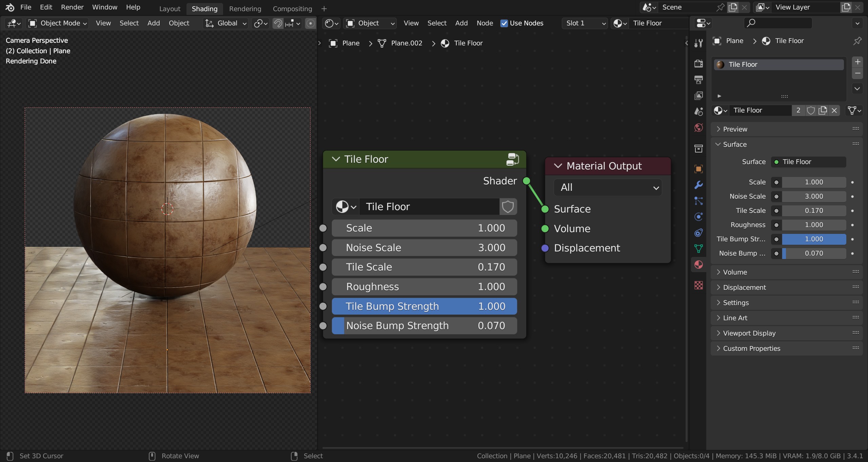Create a new material slot with plus button
868x462 pixels.
point(857,61)
